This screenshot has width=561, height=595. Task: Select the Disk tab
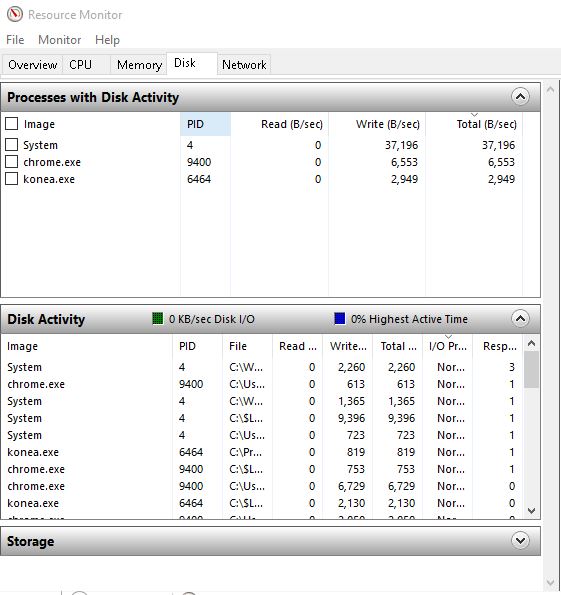(x=192, y=63)
